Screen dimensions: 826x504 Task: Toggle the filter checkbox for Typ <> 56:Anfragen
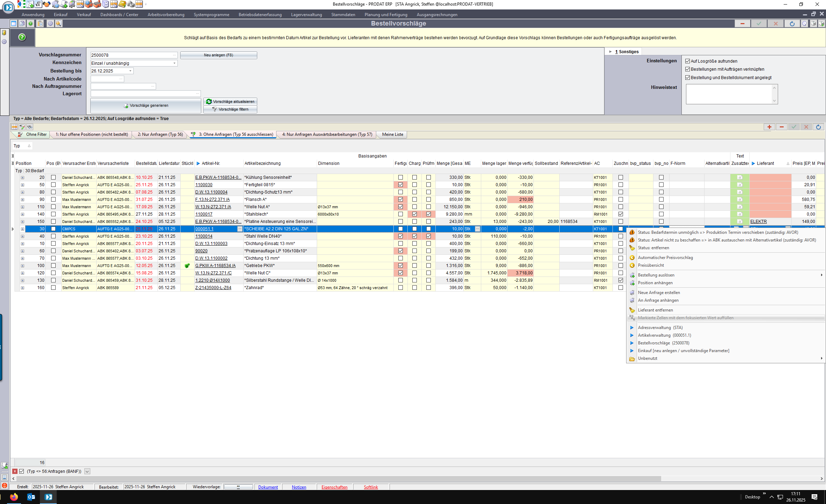click(x=22, y=471)
